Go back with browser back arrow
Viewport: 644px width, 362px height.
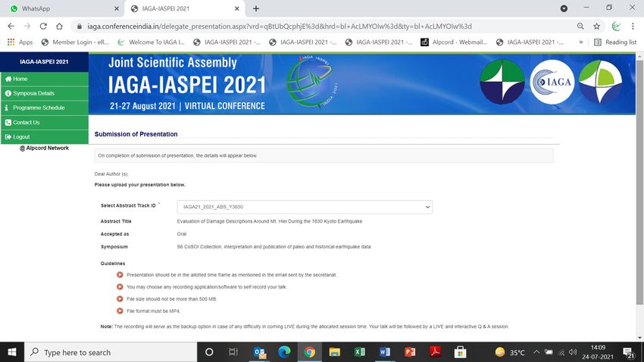pyautogui.click(x=11, y=27)
